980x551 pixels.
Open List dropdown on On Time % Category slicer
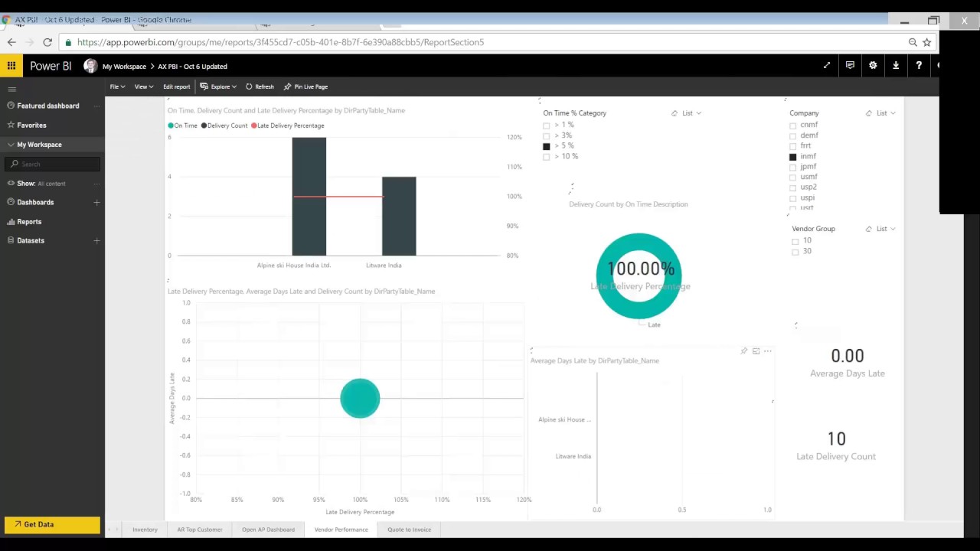691,113
